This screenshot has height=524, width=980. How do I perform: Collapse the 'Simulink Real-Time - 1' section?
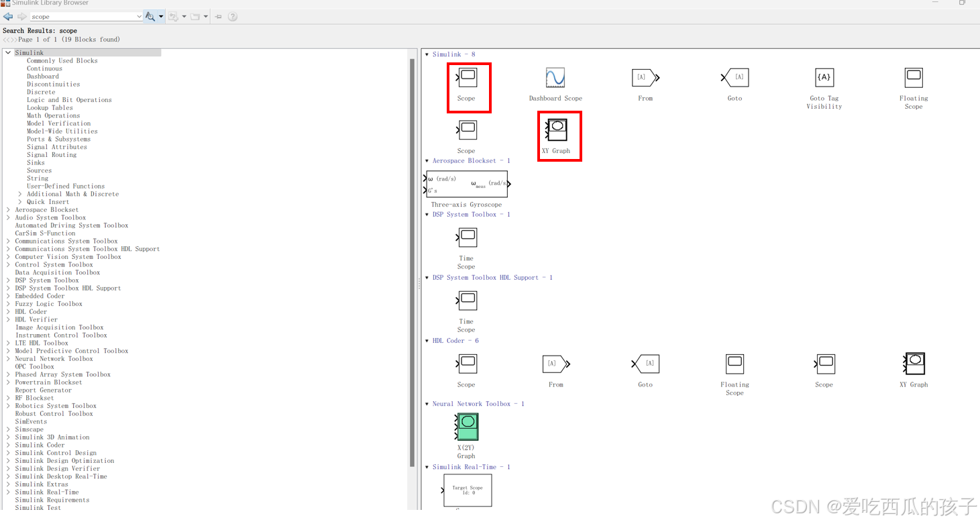pos(427,467)
